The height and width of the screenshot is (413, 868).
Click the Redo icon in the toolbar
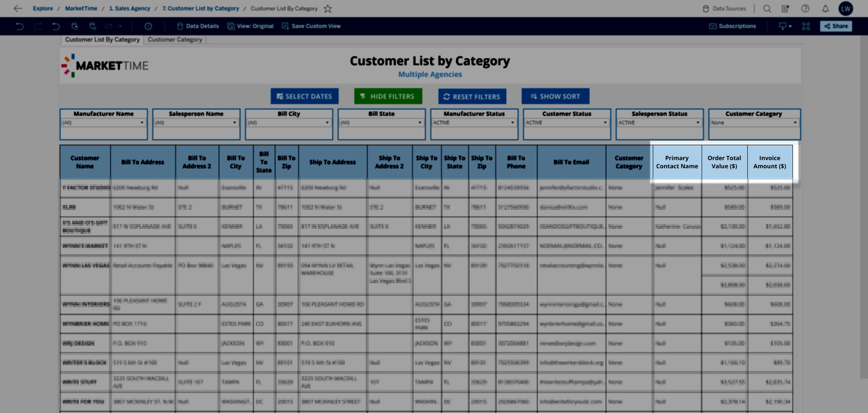coord(38,26)
